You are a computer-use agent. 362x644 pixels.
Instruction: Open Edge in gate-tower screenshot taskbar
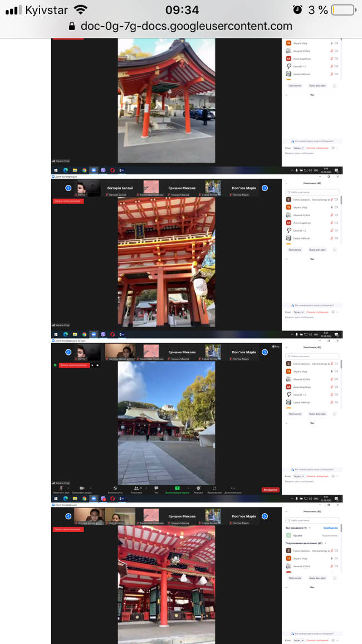click(65, 334)
